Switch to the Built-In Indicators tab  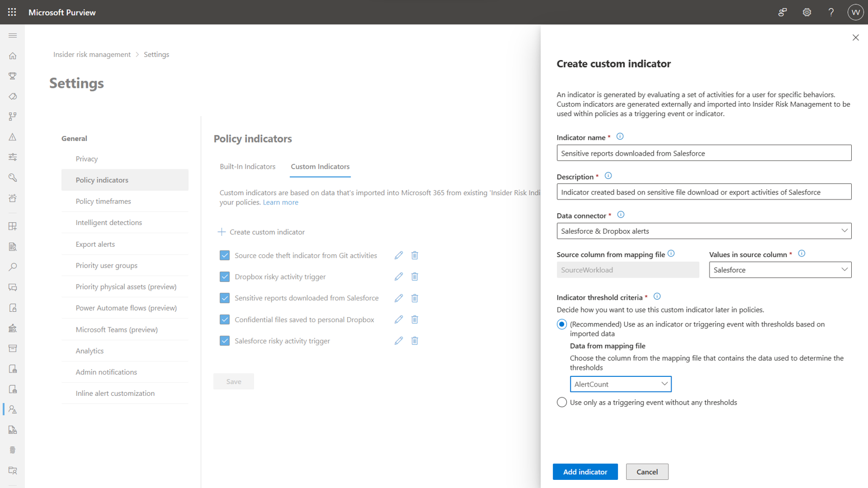(x=247, y=166)
